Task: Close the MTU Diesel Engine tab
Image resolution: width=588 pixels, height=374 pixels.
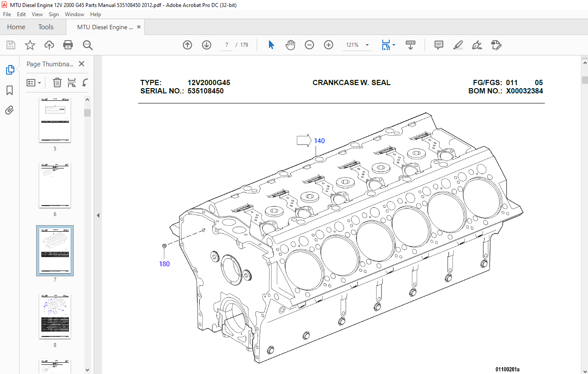Action: coord(139,27)
